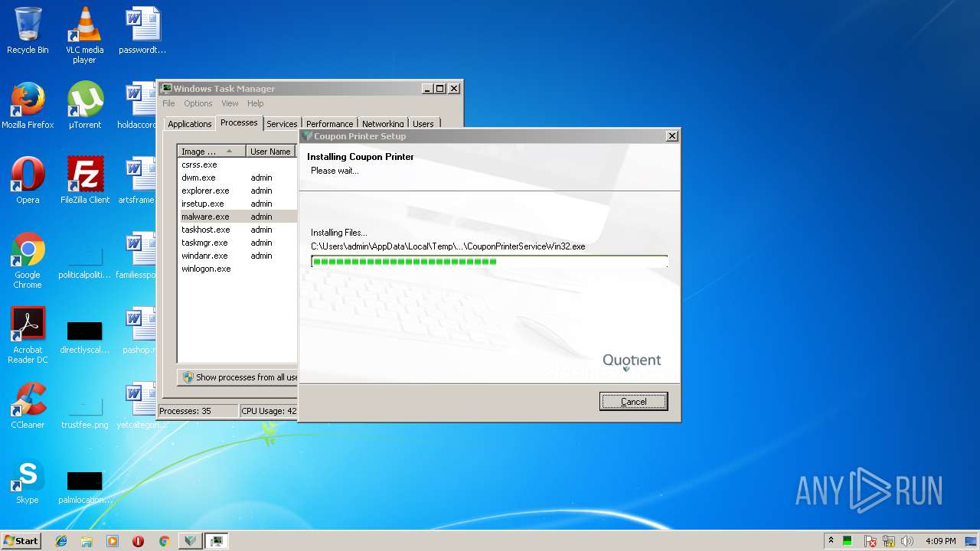Select the malware.exe process row
Image resolution: width=980 pixels, height=551 pixels.
click(238, 217)
